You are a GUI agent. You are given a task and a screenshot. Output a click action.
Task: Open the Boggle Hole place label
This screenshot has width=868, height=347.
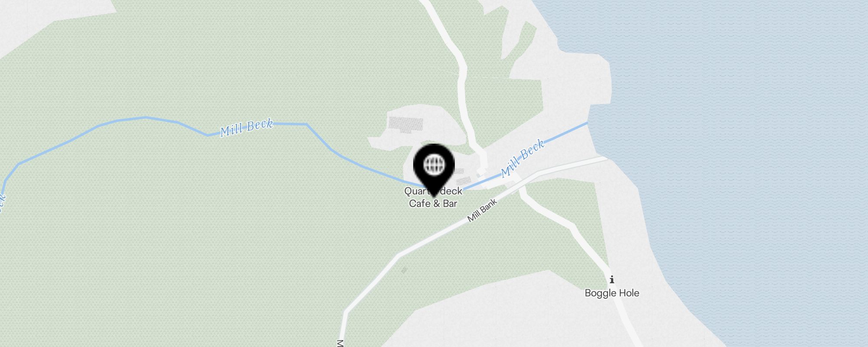click(612, 293)
